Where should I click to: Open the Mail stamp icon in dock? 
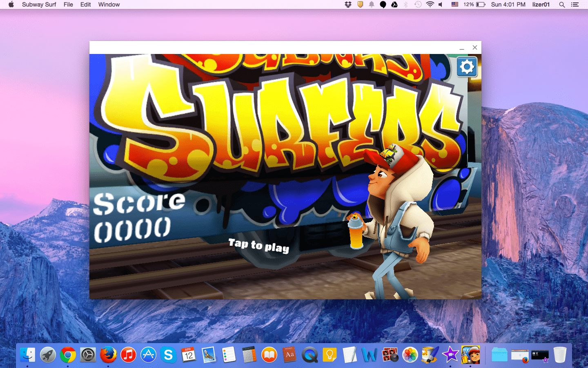(209, 355)
